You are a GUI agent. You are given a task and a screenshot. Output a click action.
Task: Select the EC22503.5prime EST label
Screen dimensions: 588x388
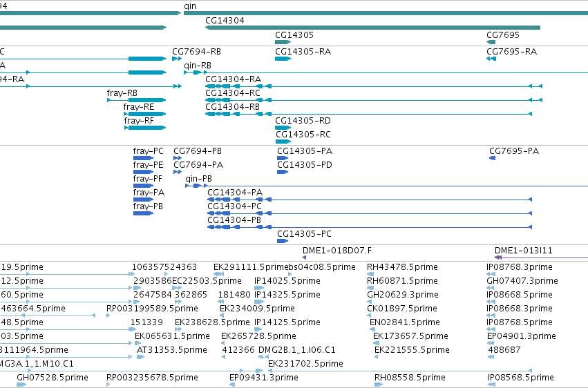pos(207,281)
